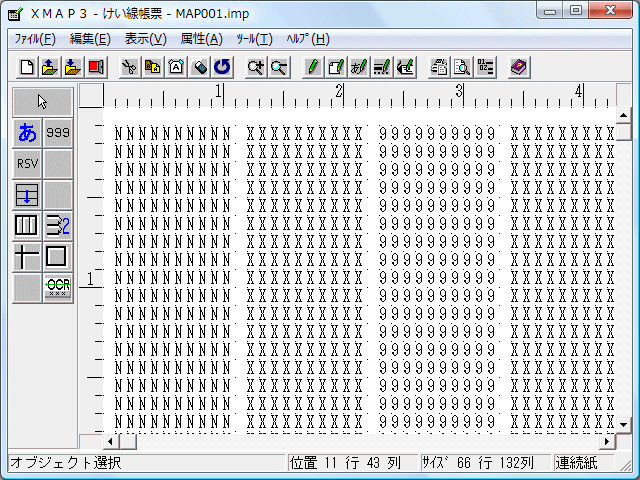Click the horizontal scrollbar left arrow
640x480 pixels.
coord(111,441)
